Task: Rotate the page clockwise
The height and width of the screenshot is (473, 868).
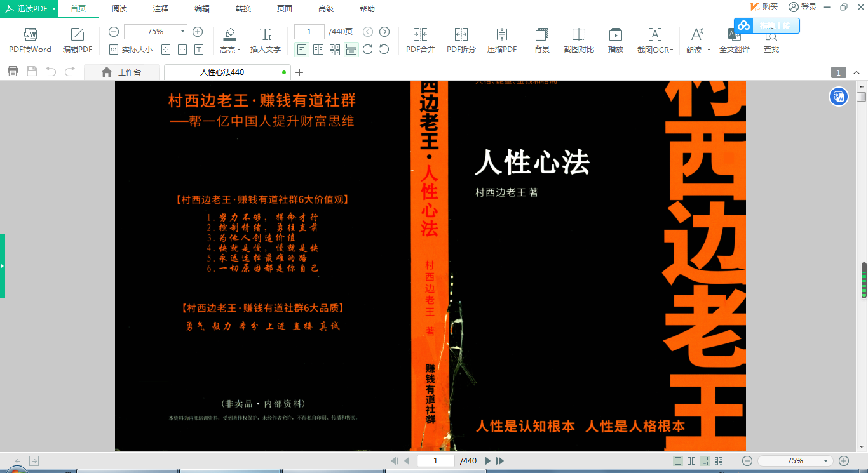Action: point(368,49)
